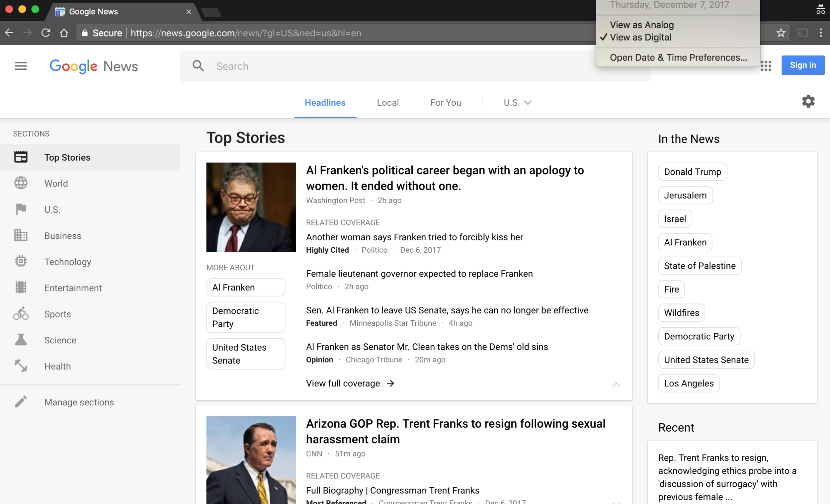This screenshot has height=504, width=830.
Task: Click Al Franken chip under More About
Action: [x=246, y=287]
